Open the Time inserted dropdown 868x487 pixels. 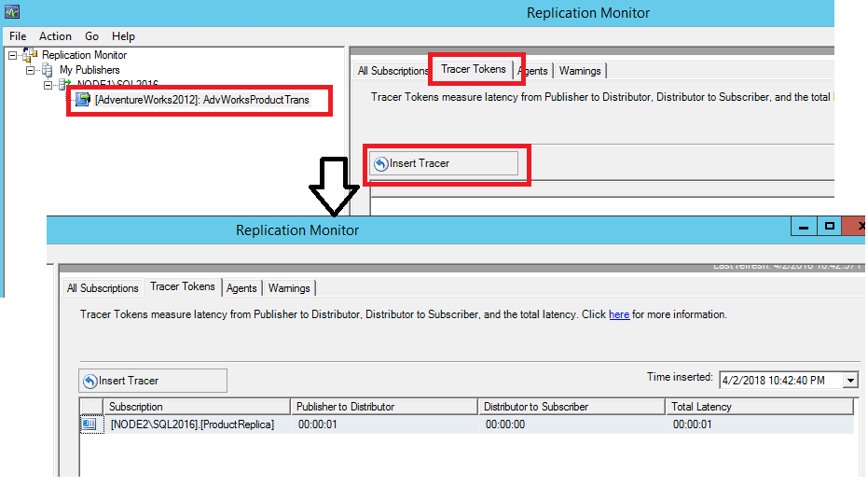point(849,380)
